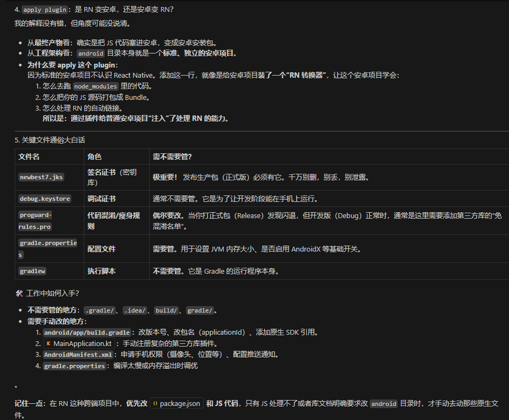Click the 'android' code in 从工程架构看

pyautogui.click(x=91, y=53)
